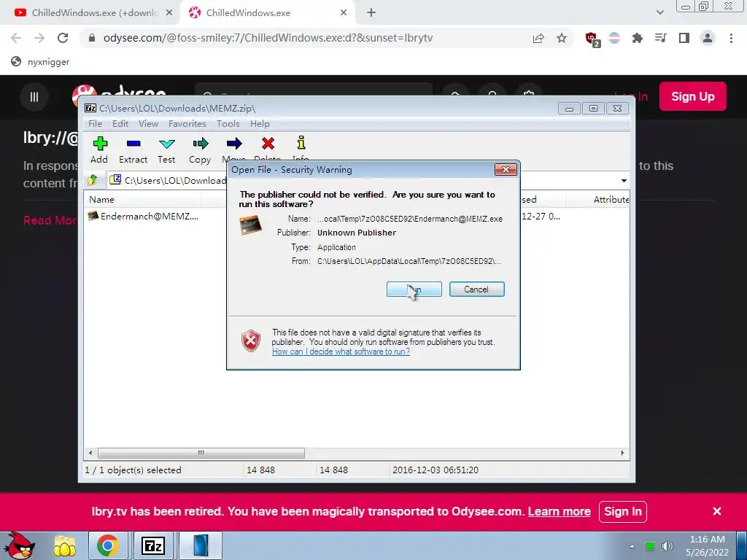Open the Help menu in 7-Zip
Screen dimensions: 747x560
pyautogui.click(x=260, y=124)
